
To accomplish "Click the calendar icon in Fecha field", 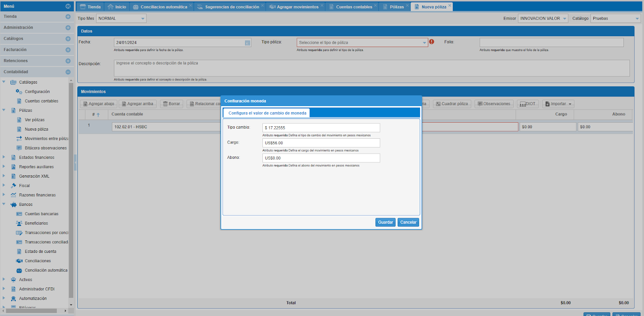I will click(x=248, y=43).
